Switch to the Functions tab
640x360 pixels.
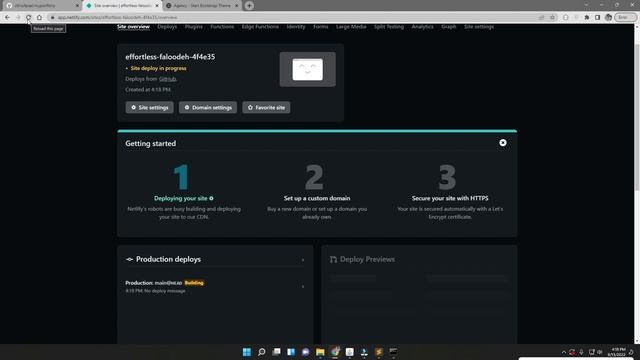(222, 27)
